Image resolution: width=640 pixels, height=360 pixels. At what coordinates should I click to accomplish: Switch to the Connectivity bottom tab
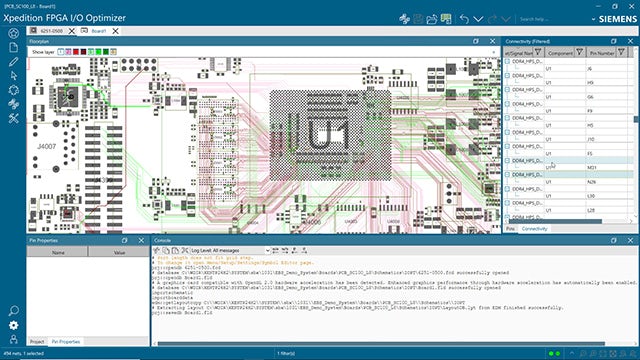click(534, 229)
